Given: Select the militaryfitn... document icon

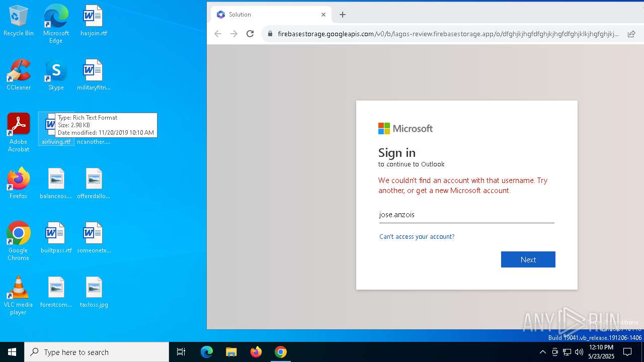Looking at the screenshot, I should tap(94, 75).
